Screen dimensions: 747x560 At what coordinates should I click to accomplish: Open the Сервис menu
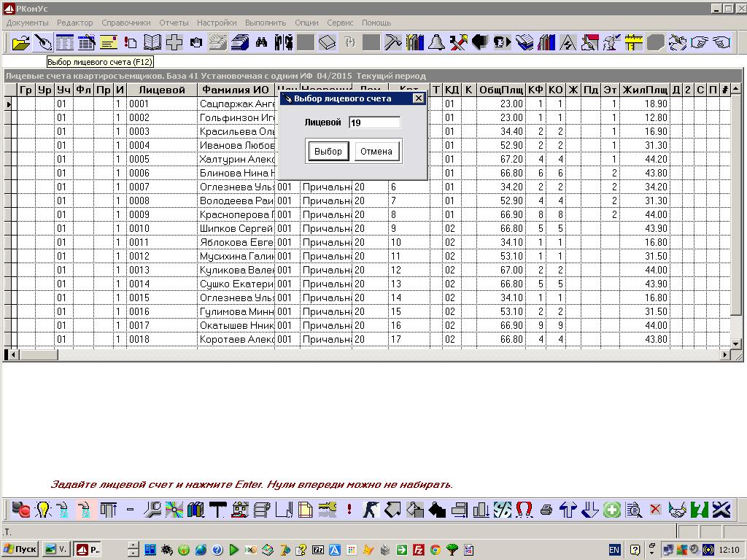point(340,23)
